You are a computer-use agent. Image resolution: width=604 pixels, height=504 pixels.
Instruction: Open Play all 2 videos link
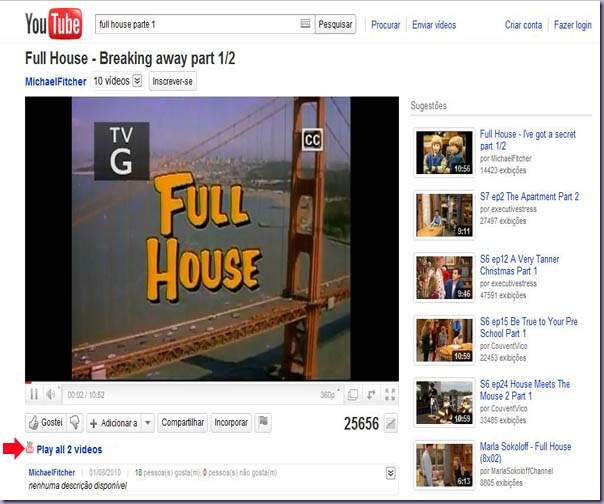(69, 450)
